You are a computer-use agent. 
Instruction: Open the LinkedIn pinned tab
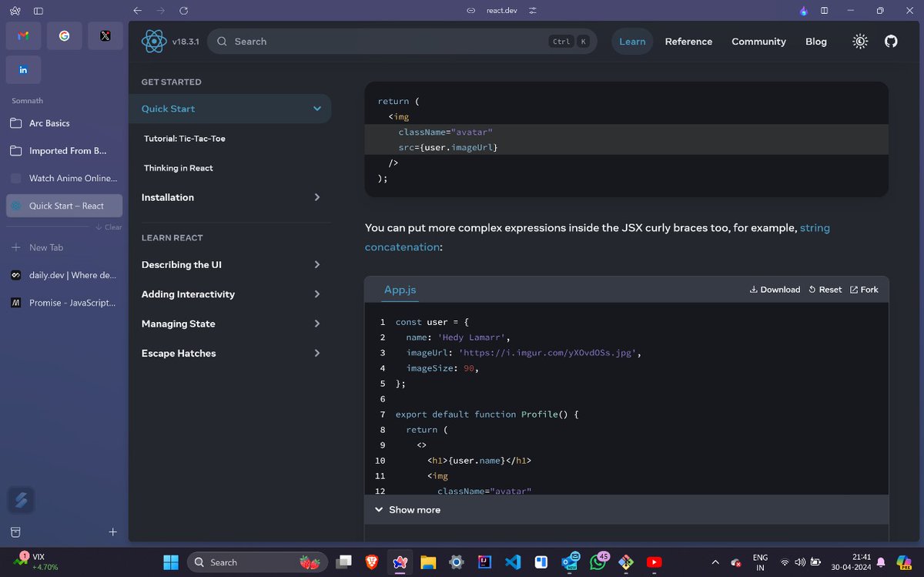[23, 69]
